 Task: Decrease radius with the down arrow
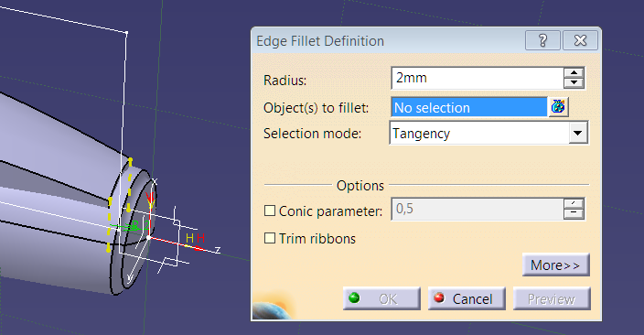[x=574, y=83]
